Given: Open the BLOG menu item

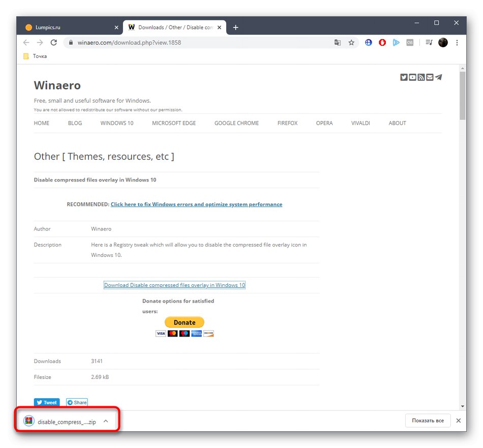Looking at the screenshot, I should click(x=75, y=123).
